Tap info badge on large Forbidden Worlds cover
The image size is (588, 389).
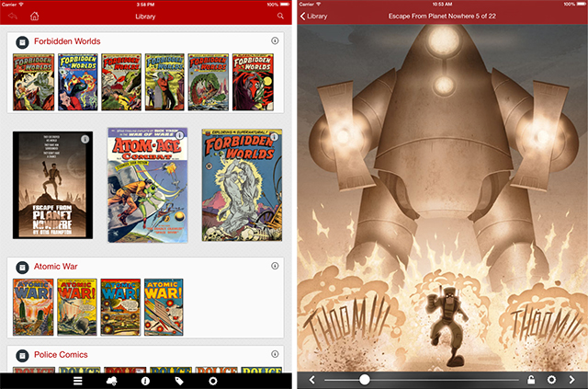[274, 137]
